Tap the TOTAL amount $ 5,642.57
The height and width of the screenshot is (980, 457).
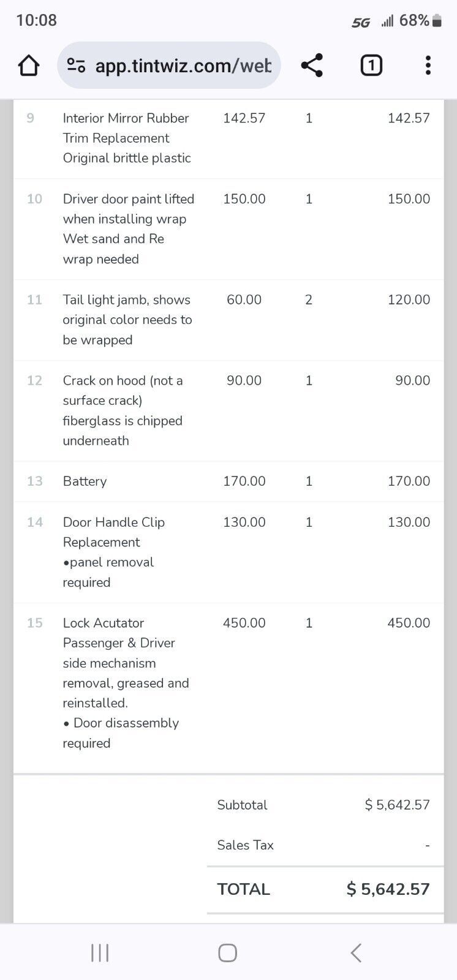coord(388,889)
